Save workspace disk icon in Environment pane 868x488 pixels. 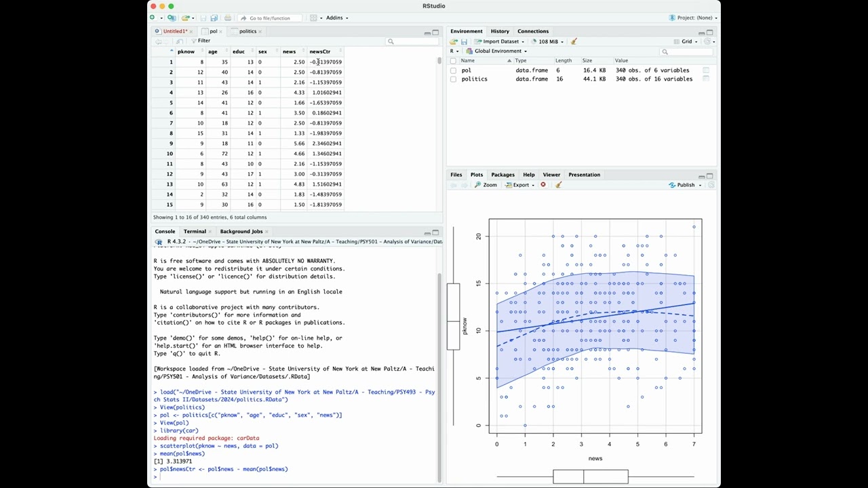tap(464, 41)
